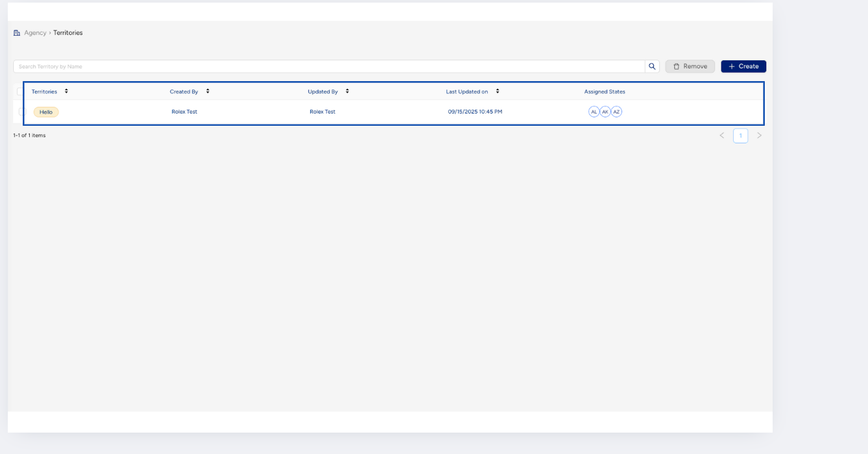Sort by Created By column
The height and width of the screenshot is (454, 868).
[208, 91]
